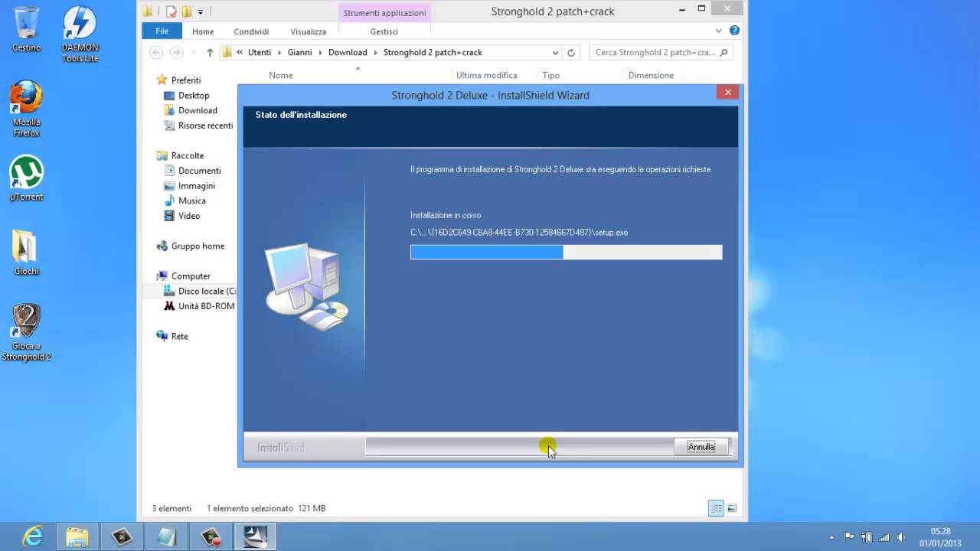
Task: Select the Mozilla Firefox desktop icon
Action: click(26, 109)
